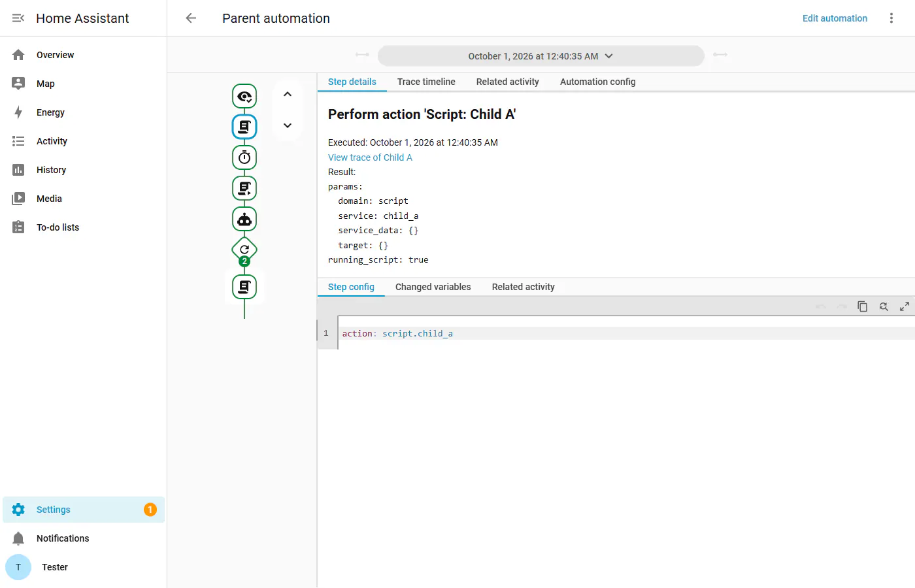Copy the step config YAML
Screen dimensions: 915x588
pyautogui.click(x=863, y=306)
